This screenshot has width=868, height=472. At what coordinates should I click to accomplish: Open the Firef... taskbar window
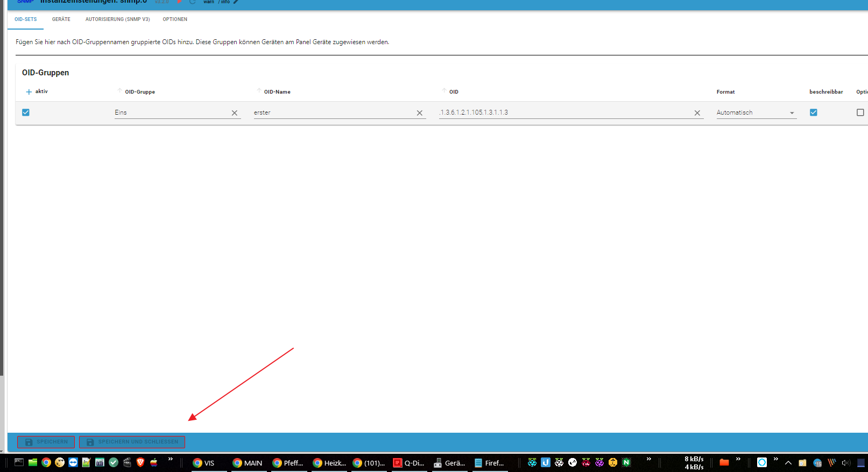coord(490,463)
